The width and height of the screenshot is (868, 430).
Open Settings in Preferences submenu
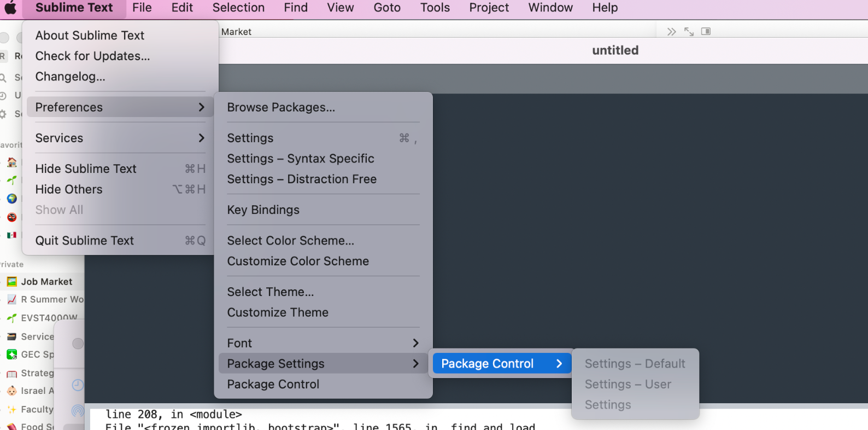(323, 138)
